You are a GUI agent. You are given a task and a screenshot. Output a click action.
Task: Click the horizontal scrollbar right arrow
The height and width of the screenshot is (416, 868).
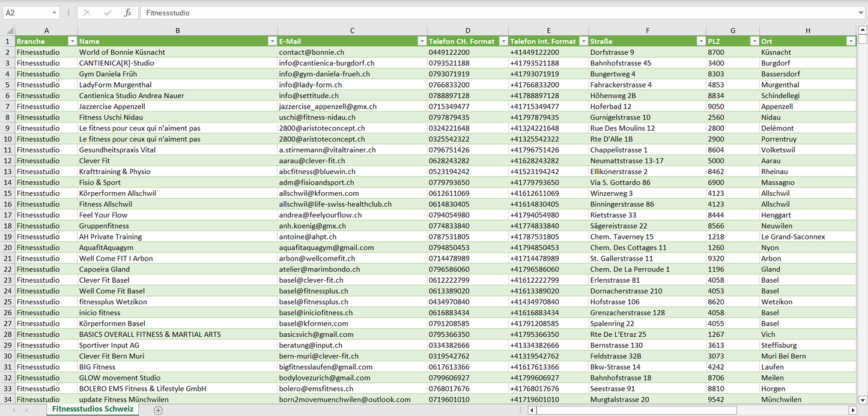click(852, 411)
